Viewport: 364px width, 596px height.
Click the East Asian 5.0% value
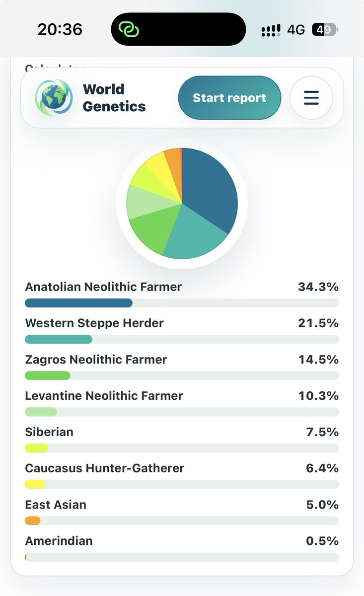pos(322,505)
